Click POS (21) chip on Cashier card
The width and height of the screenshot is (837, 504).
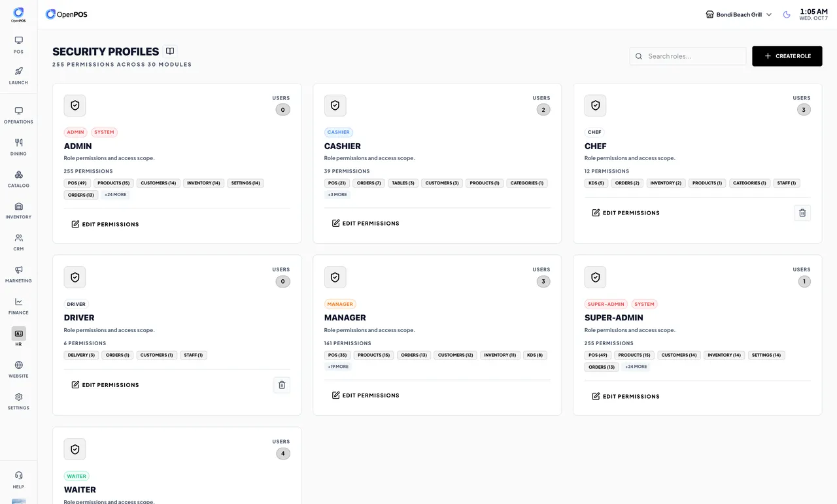[337, 183]
